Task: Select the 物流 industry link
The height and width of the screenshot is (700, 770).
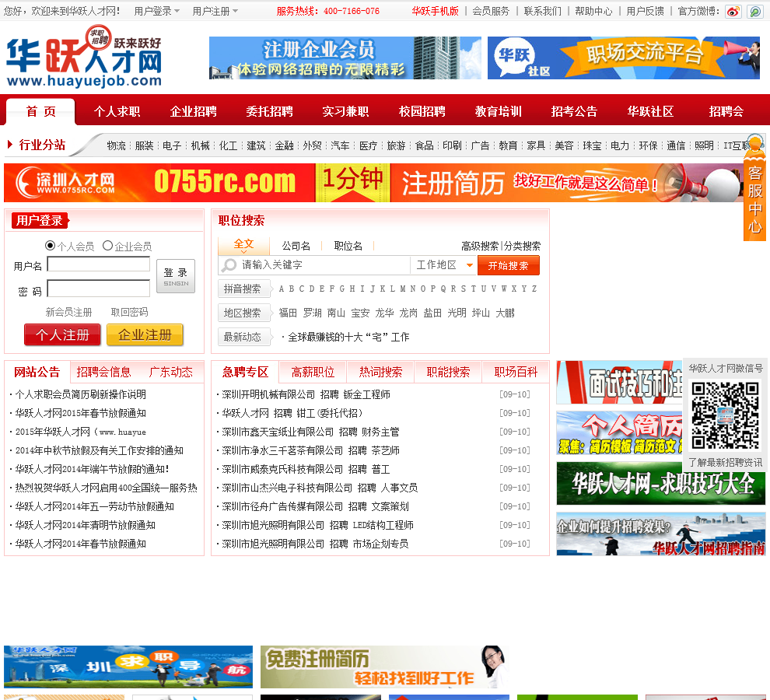Action: [x=117, y=145]
